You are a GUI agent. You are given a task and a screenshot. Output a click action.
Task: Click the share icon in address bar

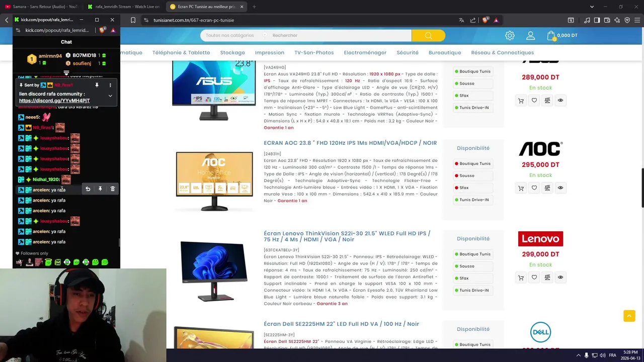[x=473, y=20]
